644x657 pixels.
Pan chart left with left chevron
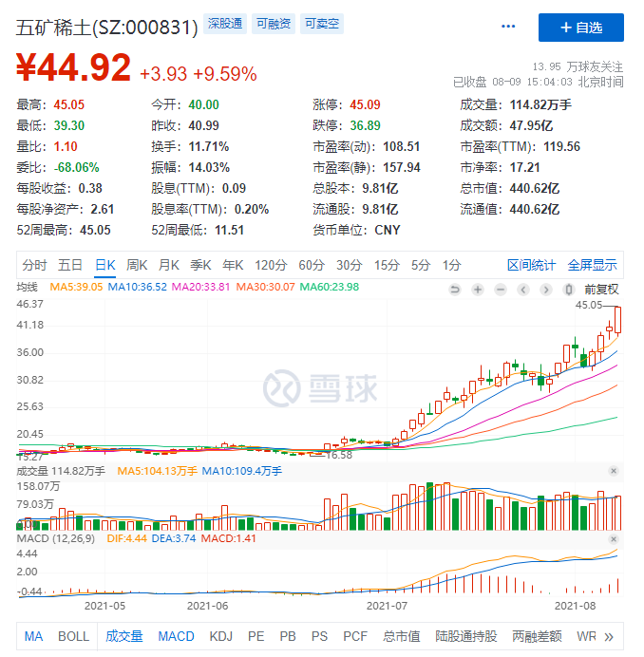point(522,290)
